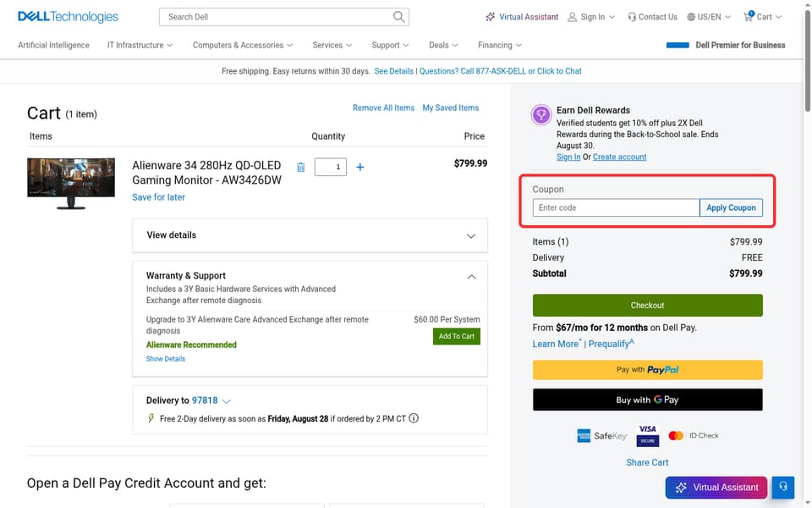Click Save for later link
Viewport: 812px width, 508px height.
[158, 197]
